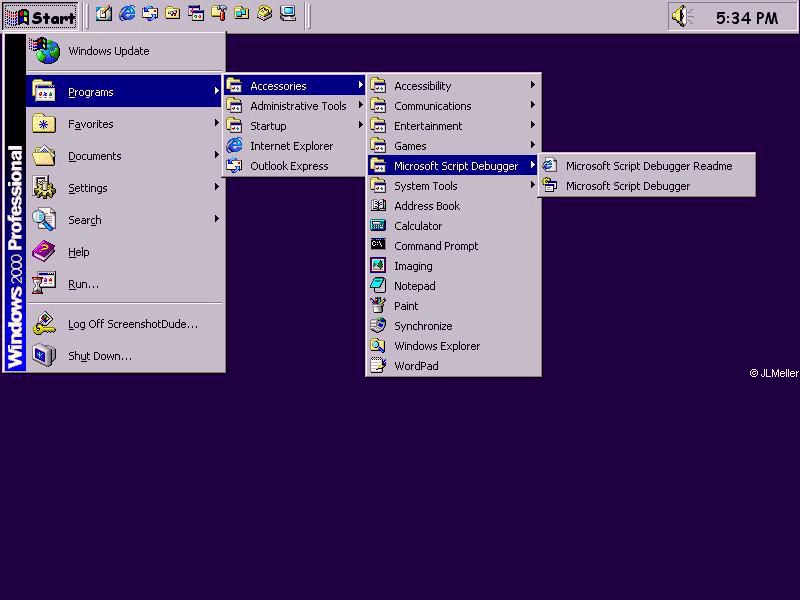Open Microsoft Script Debugger Readme
The width and height of the screenshot is (800, 600).
point(647,166)
